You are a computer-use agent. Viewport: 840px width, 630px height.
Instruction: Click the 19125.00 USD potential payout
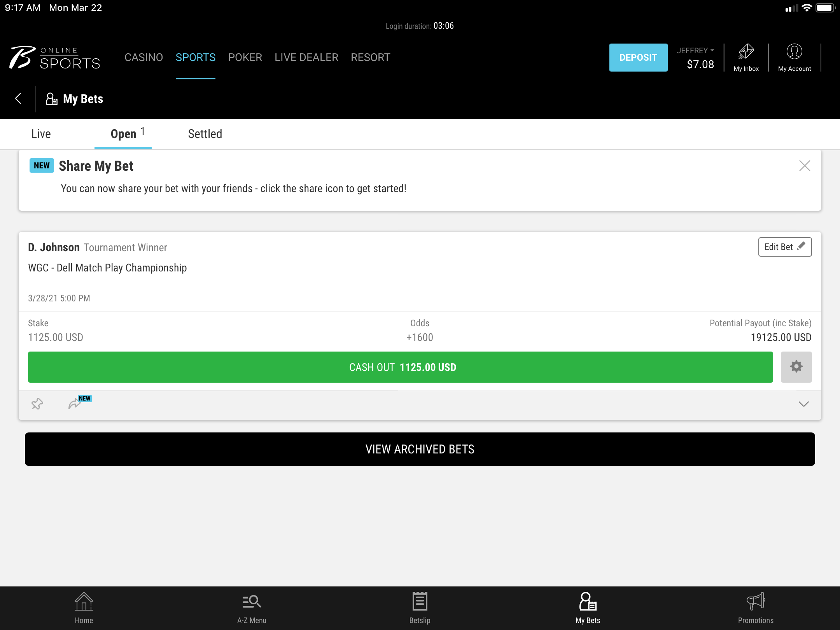click(x=781, y=338)
